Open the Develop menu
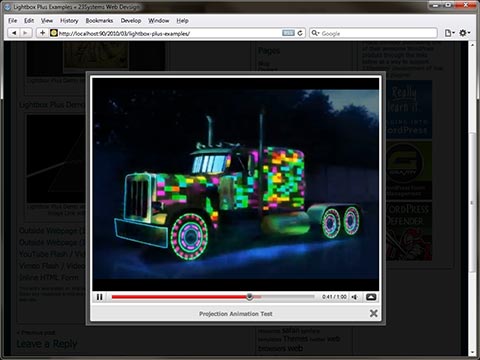The image size is (480, 360). [x=131, y=21]
